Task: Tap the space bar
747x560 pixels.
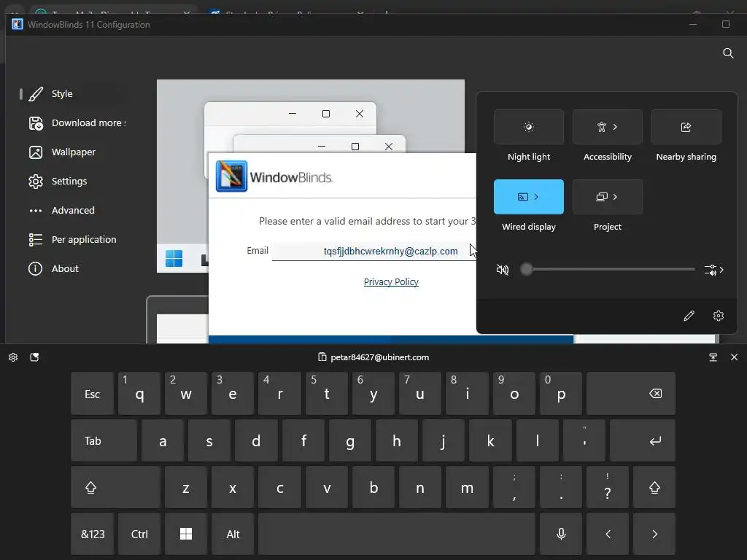Action: click(x=397, y=534)
